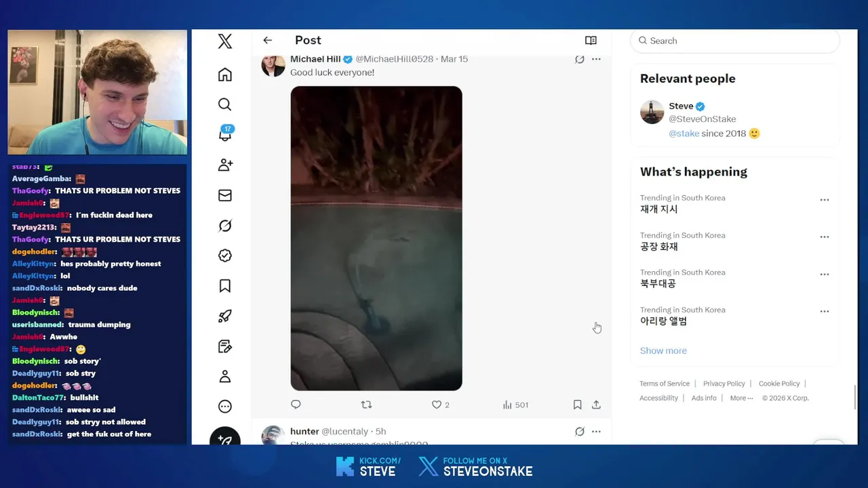Share Michael Hill's post

tap(596, 405)
